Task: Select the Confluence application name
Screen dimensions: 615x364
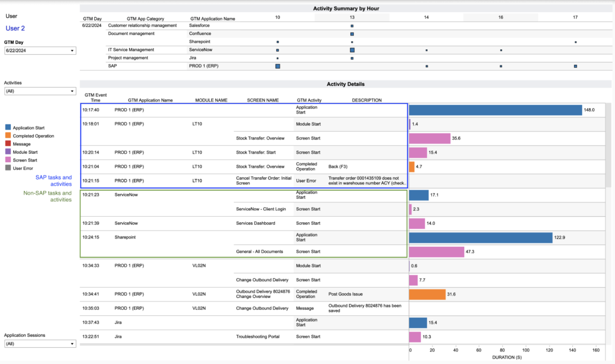Action: (x=200, y=34)
